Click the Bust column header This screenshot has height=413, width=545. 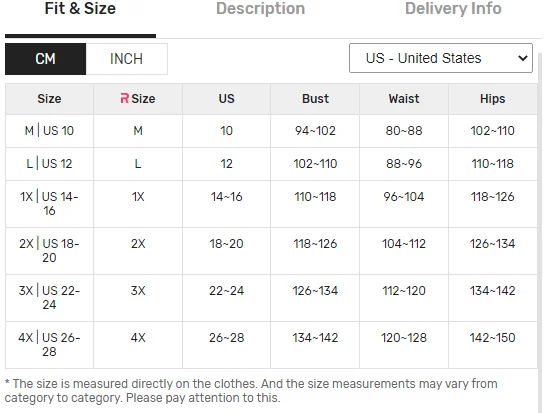click(x=315, y=99)
